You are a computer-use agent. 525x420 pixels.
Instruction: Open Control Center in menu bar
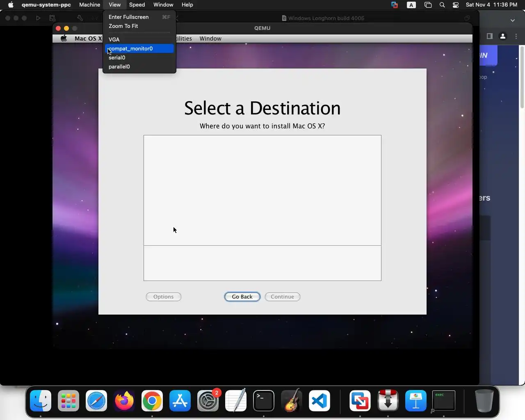pyautogui.click(x=456, y=5)
